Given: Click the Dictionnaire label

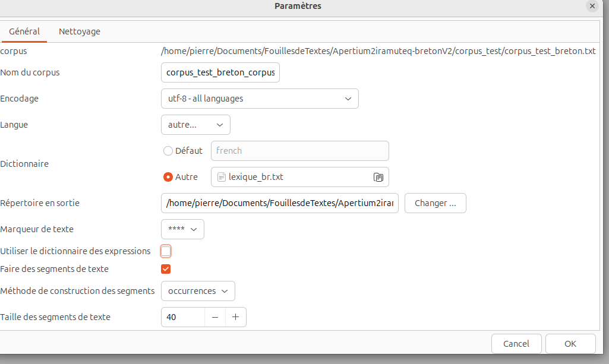Looking at the screenshot, I should pyautogui.click(x=24, y=164).
